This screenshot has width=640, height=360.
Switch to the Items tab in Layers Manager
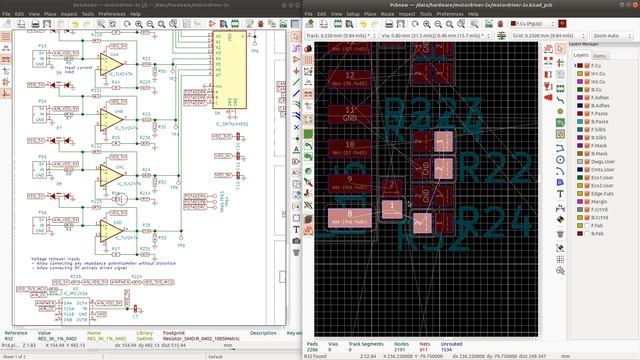(599, 56)
